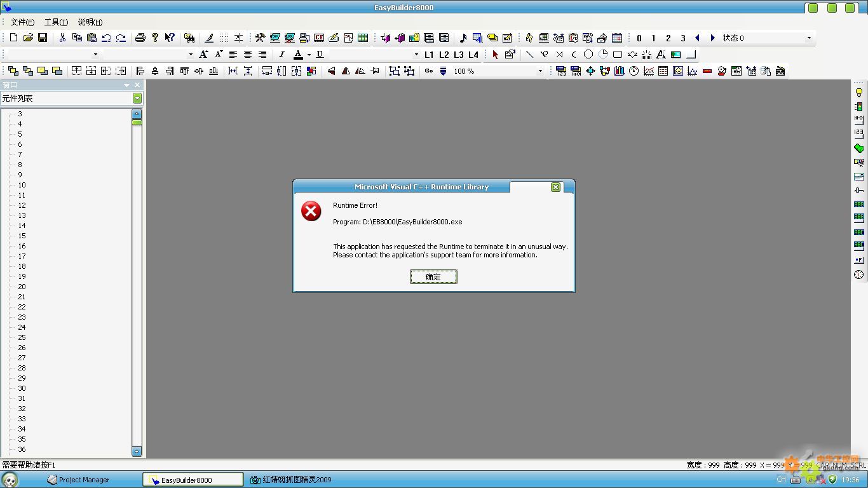Switch to language L2
This screenshot has width=868, height=488.
coord(444,55)
